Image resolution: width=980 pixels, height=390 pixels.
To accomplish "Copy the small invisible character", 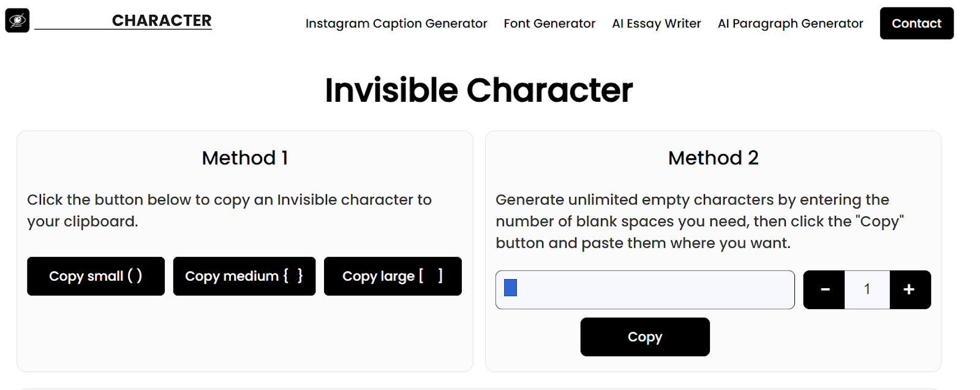I will click(96, 277).
